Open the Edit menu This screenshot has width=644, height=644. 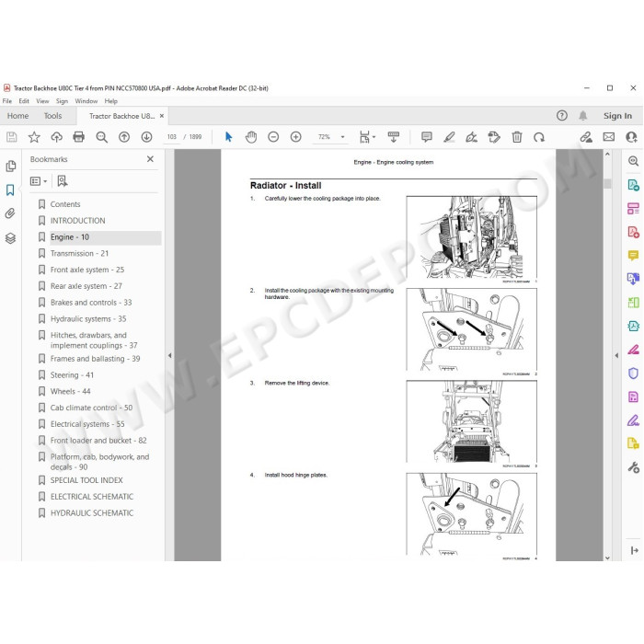click(24, 101)
